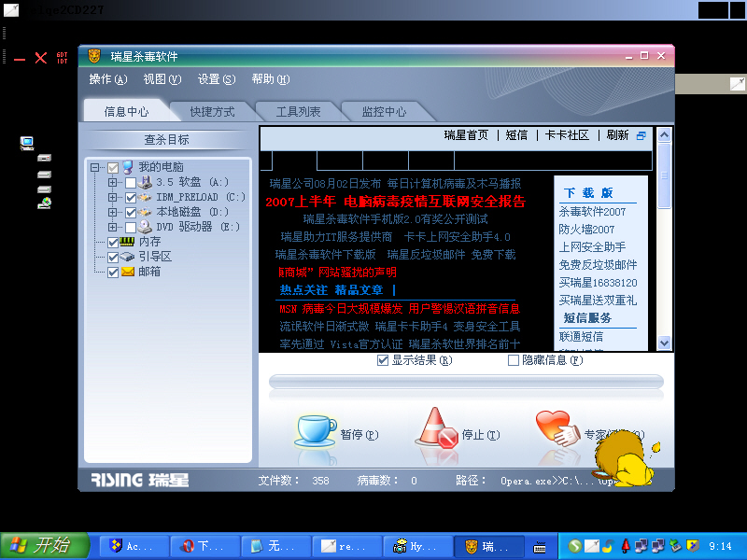The width and height of the screenshot is (747, 560).
Task: Click desktop computer icon on left side
Action: tap(27, 143)
